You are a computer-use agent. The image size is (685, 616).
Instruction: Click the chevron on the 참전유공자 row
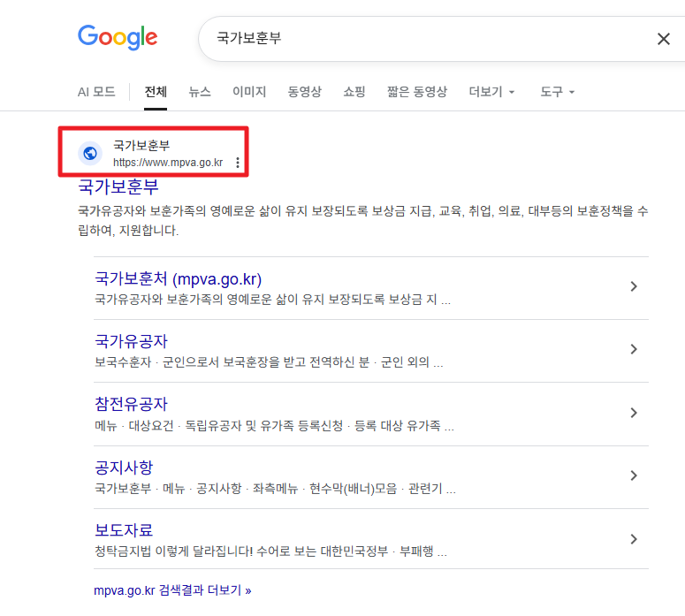coord(634,413)
